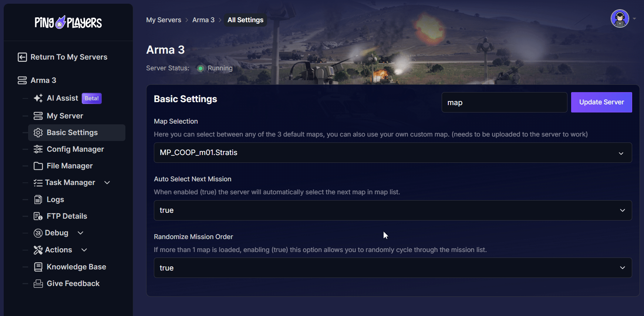Image resolution: width=644 pixels, height=316 pixels.
Task: Click the server stack icon beside Arma 3
Action: 22,80
